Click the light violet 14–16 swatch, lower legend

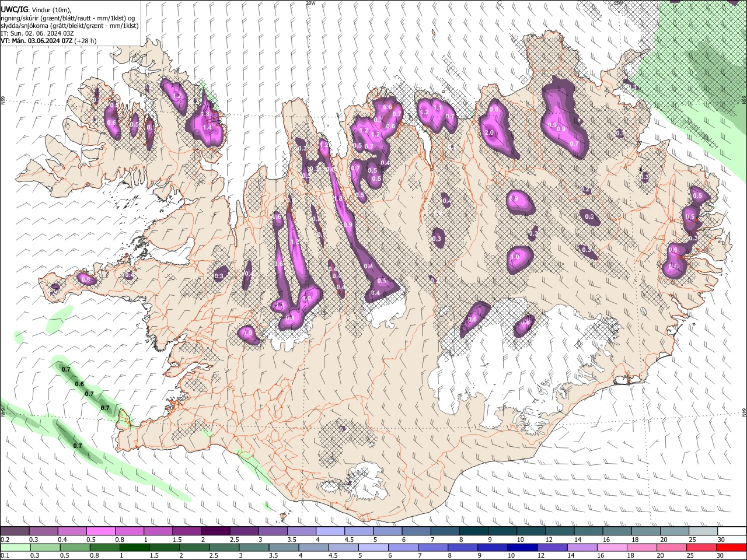582,548
